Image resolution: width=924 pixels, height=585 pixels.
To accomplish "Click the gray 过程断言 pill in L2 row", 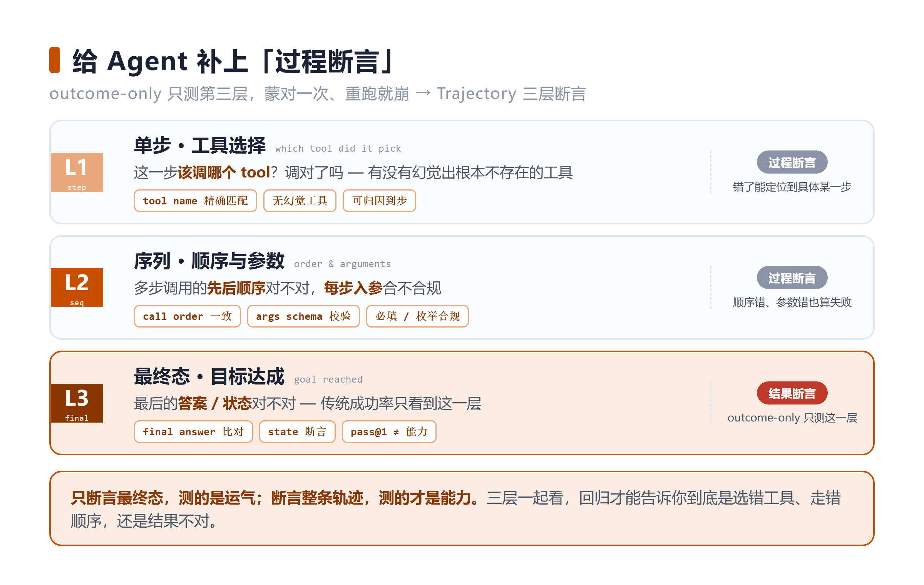I will click(x=792, y=278).
